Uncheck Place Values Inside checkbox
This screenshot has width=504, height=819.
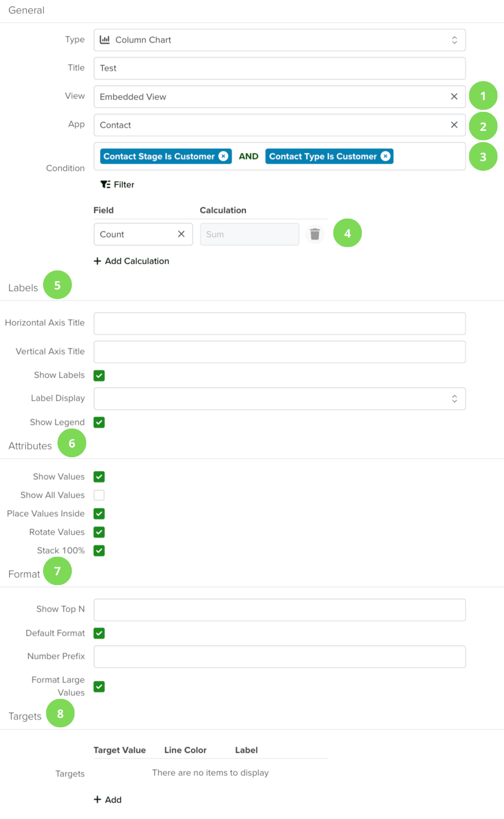point(99,514)
